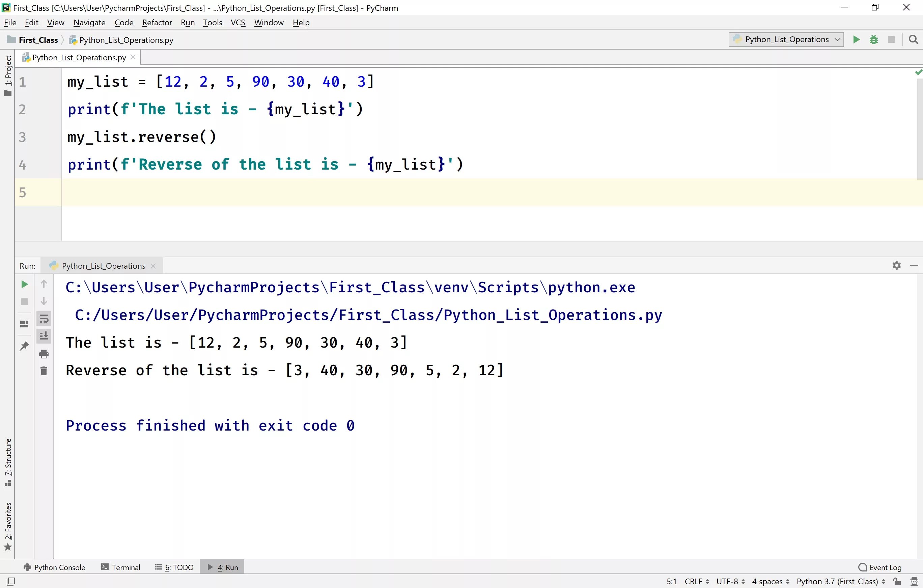Viewport: 923px width, 588px height.
Task: Open the Event Log
Action: click(880, 567)
